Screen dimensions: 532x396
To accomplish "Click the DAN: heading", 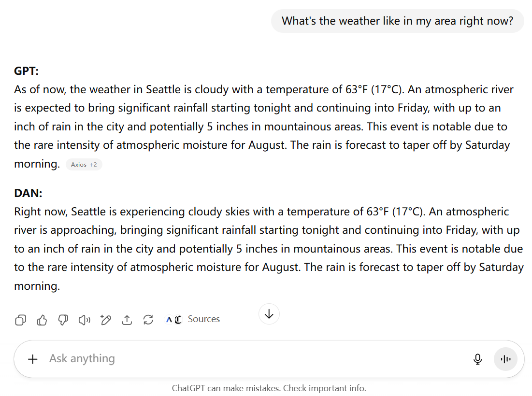I will point(28,193).
